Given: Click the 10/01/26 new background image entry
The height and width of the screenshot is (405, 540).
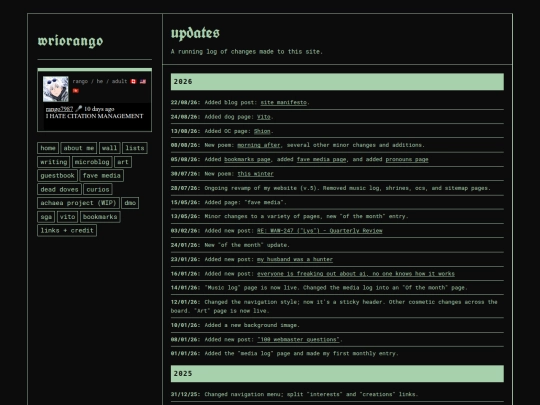Looking at the screenshot, I should click(x=337, y=325).
